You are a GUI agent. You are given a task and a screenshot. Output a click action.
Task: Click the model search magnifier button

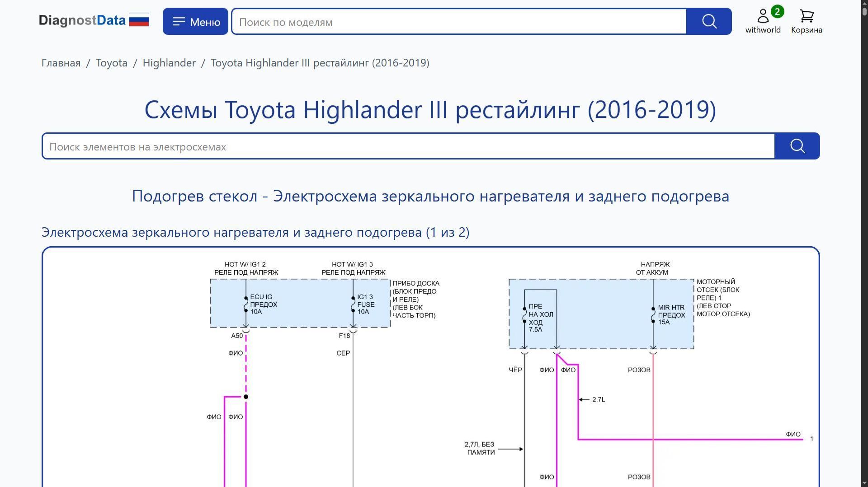pyautogui.click(x=709, y=21)
